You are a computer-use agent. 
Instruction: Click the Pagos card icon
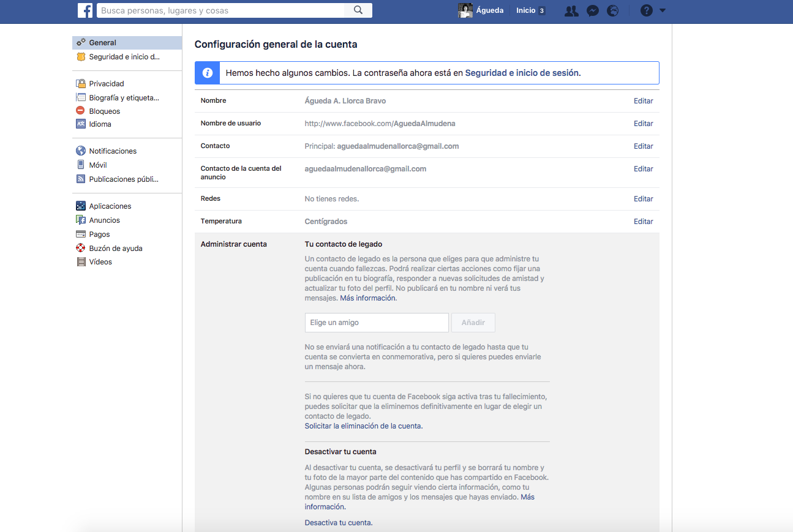tap(81, 234)
